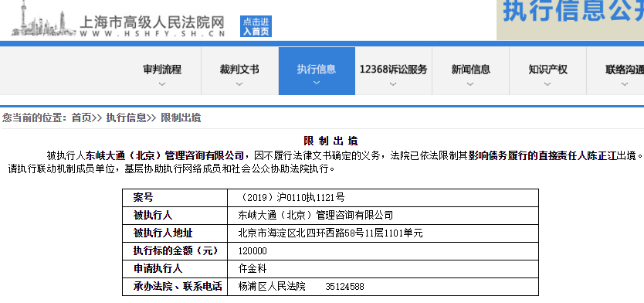This screenshot has height=303, width=644.
Task: Click the 限制出境 breadcrumb item
Action: 181,118
